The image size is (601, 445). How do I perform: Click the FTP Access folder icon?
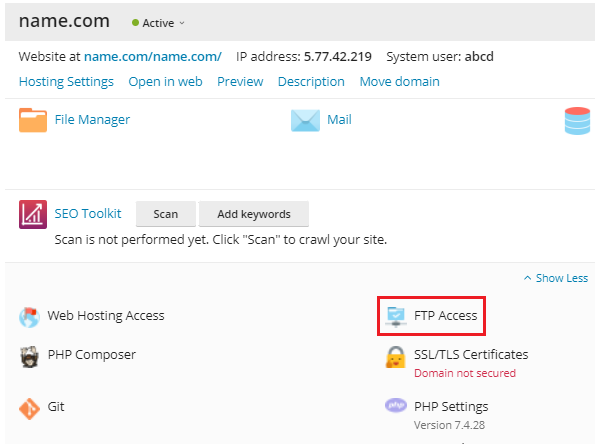point(396,317)
